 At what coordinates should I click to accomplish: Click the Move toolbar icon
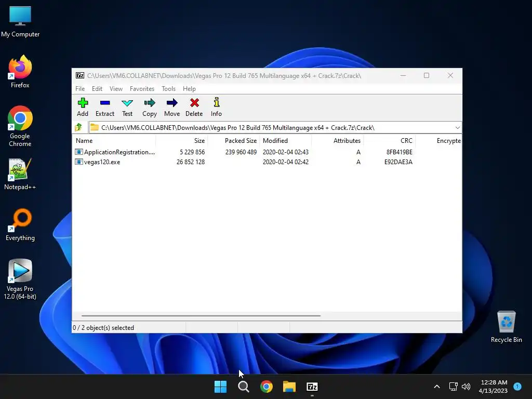tap(172, 103)
